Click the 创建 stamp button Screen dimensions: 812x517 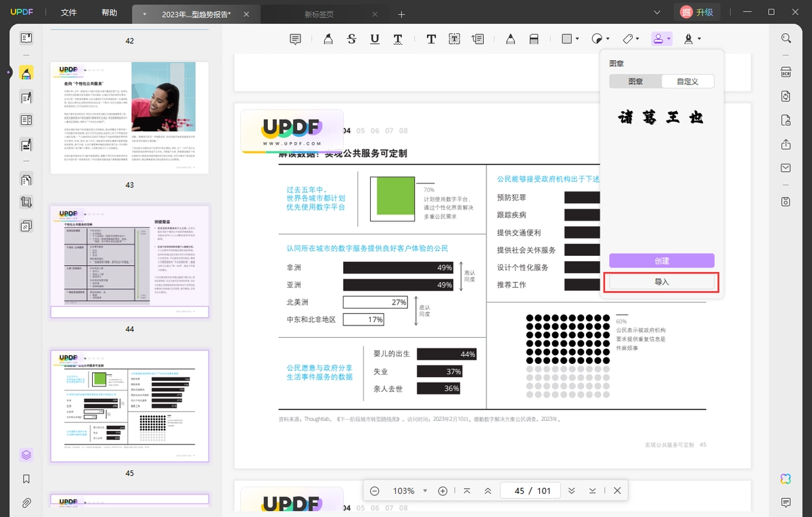(662, 261)
